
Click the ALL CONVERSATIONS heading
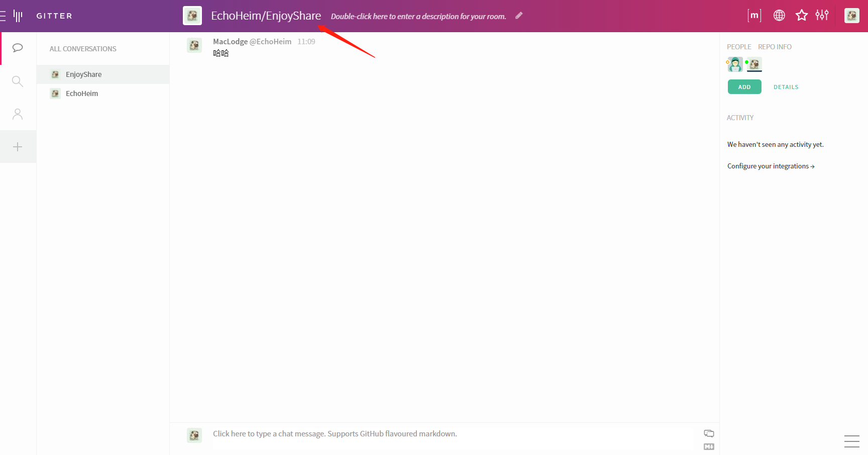(x=83, y=49)
